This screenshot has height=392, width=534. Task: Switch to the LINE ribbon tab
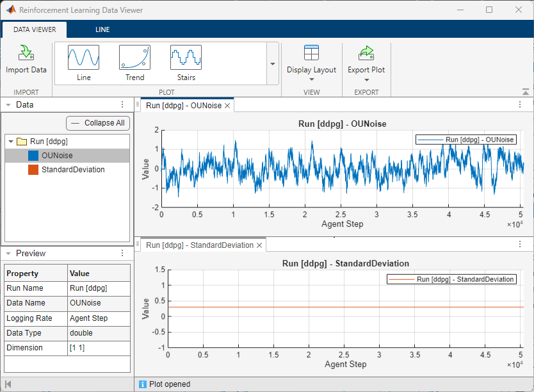point(102,29)
